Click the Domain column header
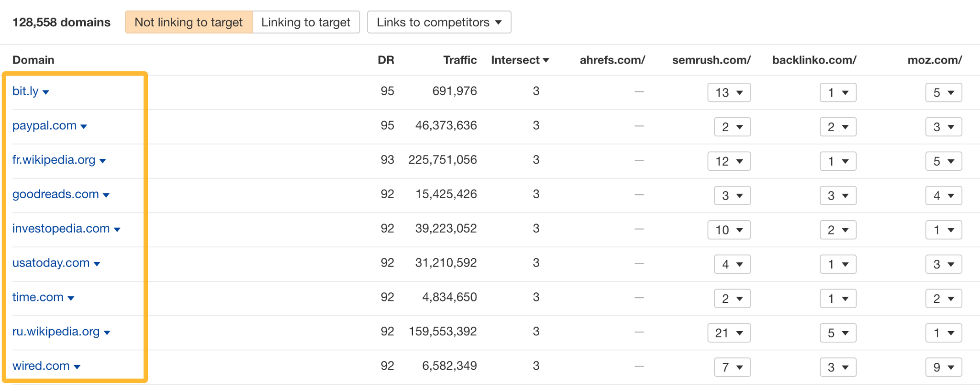 (x=33, y=60)
